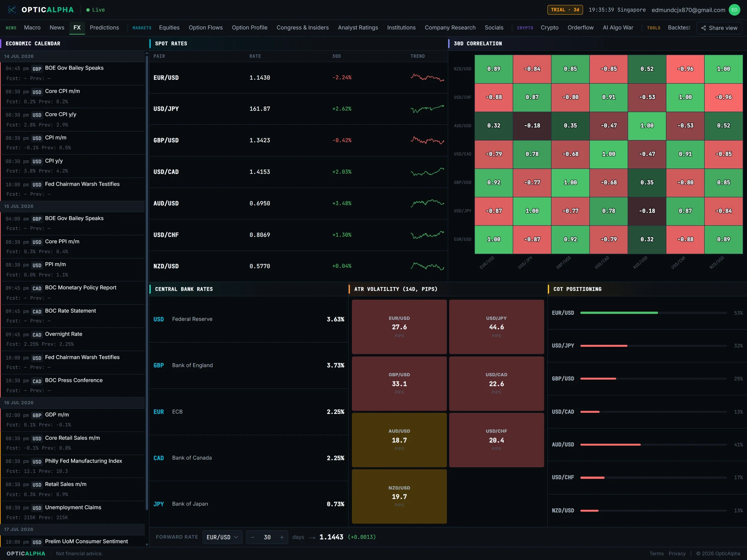Open Company Research tab
The height and width of the screenshot is (560, 747).
coord(450,27)
